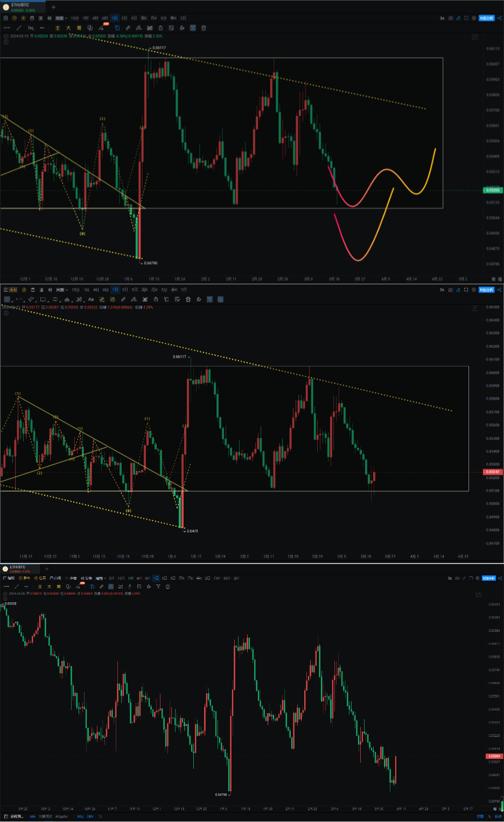Click 主 indicator button in bottom chart
Screen dimensions: 504x822
point(40,587)
